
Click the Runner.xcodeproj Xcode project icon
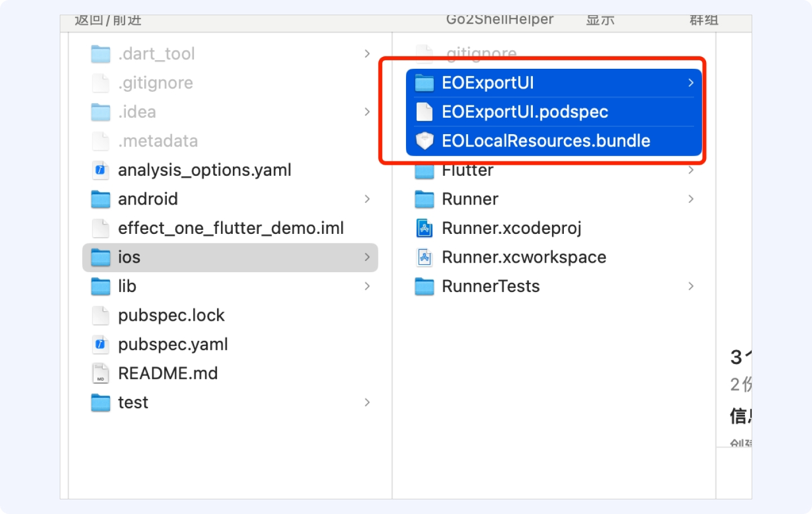425,228
